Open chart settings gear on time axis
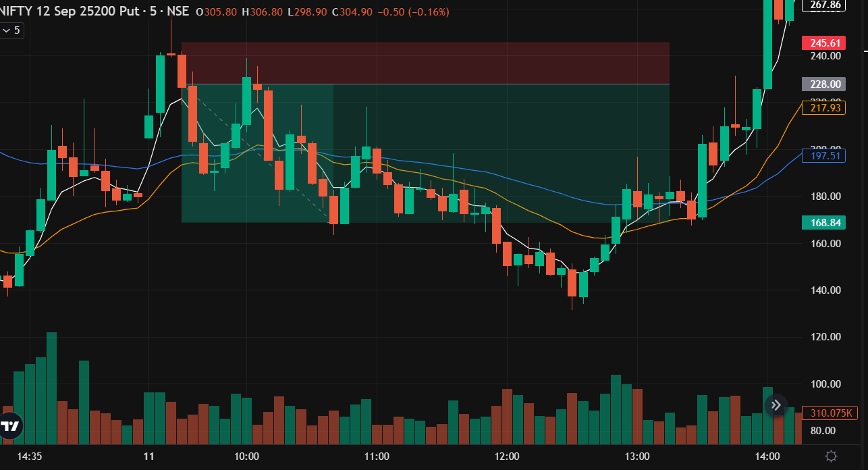Screen dimensions: 868x470 pyautogui.click(x=832, y=456)
